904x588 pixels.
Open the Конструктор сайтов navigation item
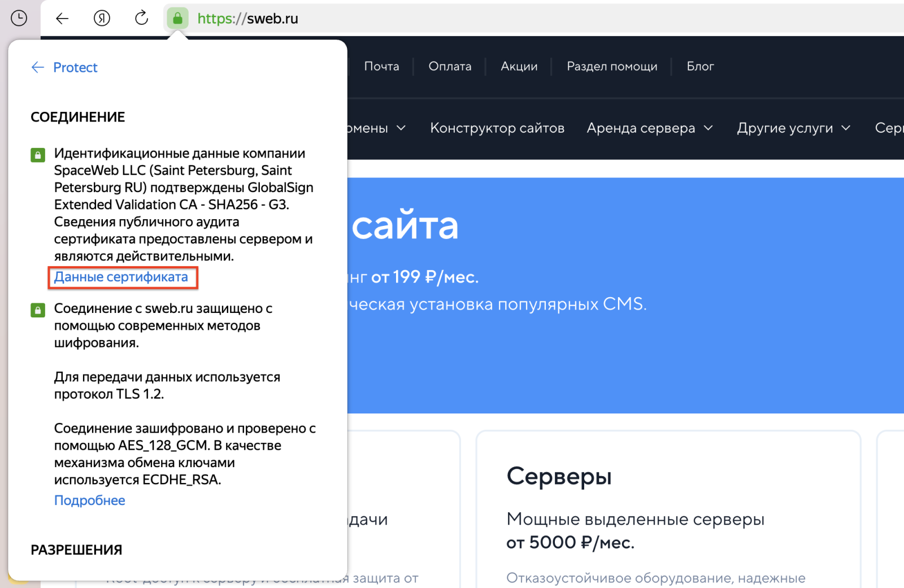click(497, 128)
